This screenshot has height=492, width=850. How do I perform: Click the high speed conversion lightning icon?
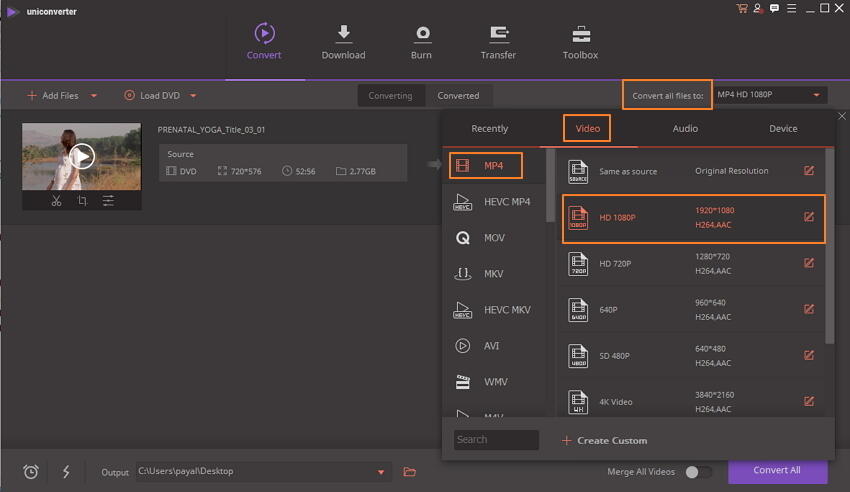tap(66, 471)
